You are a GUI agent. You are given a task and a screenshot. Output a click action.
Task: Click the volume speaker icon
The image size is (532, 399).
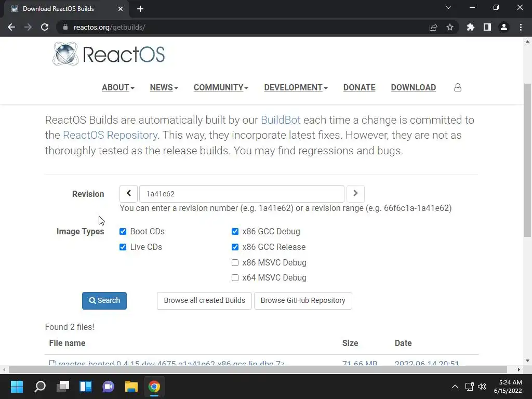coord(482,387)
